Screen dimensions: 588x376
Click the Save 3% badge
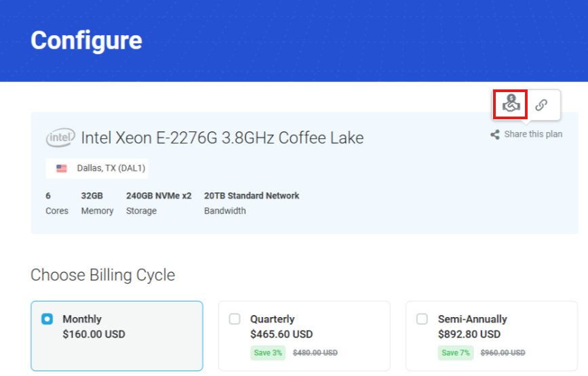tap(267, 352)
